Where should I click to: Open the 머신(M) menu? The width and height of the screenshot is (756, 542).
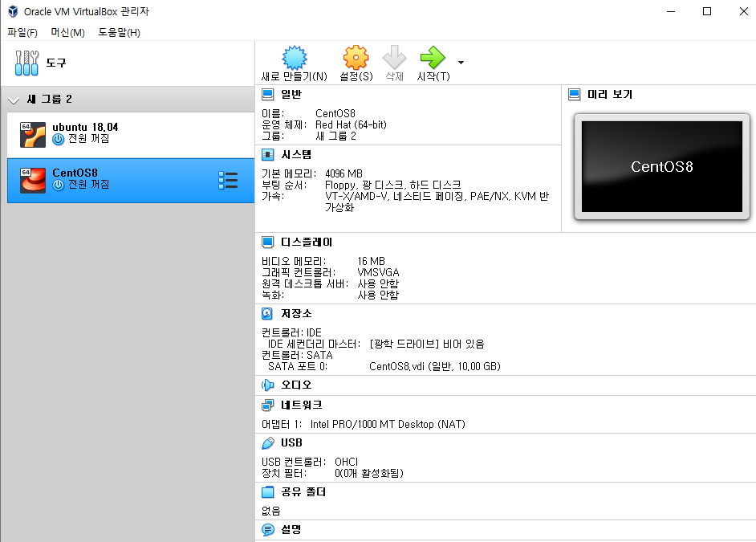68,32
